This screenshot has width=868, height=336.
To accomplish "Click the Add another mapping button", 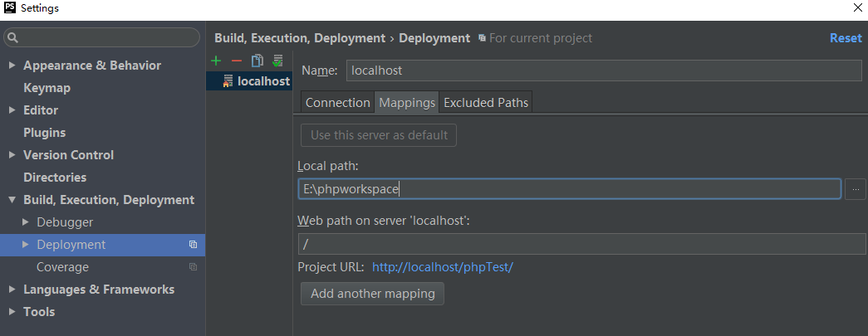I will 372,294.
